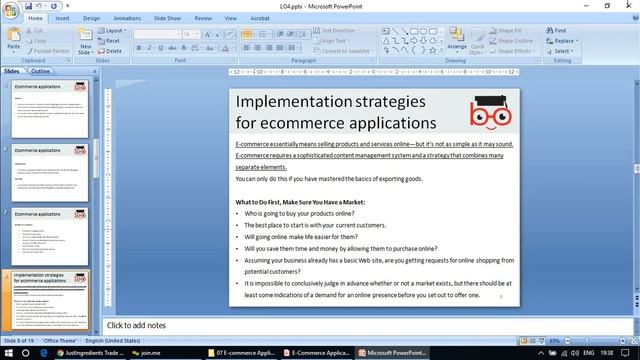Select the rectangle shape
Image resolution: width=640 pixels, height=360 pixels.
click(414, 31)
